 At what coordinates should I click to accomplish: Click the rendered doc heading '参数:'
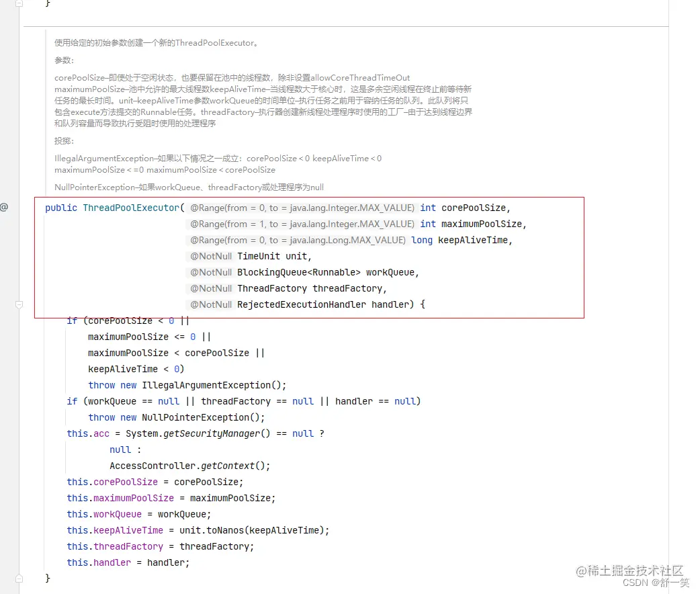click(x=64, y=60)
